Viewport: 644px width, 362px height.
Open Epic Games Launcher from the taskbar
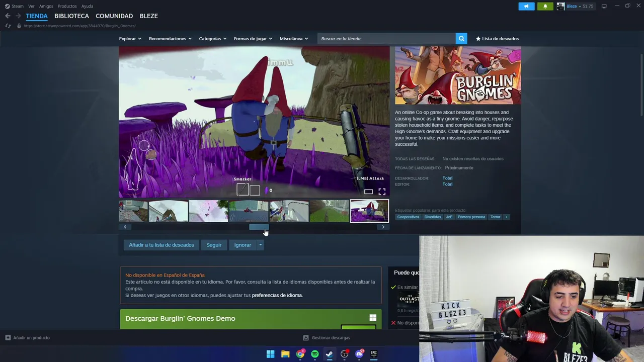pyautogui.click(x=374, y=354)
